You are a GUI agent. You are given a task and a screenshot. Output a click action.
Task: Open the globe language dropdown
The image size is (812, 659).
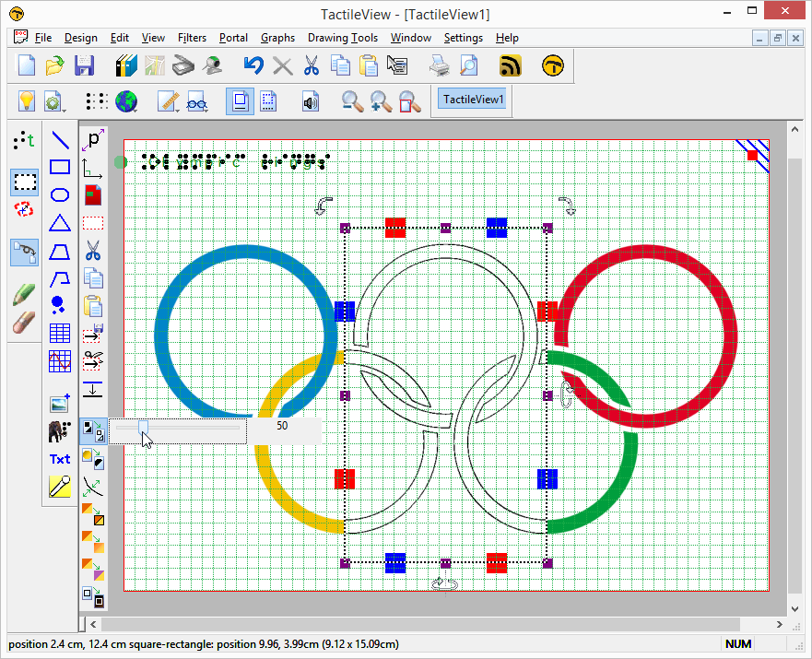coord(126,101)
